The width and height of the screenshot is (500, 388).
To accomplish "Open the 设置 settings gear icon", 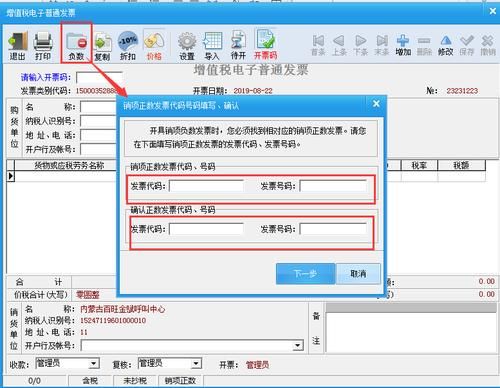I will coord(187,46).
